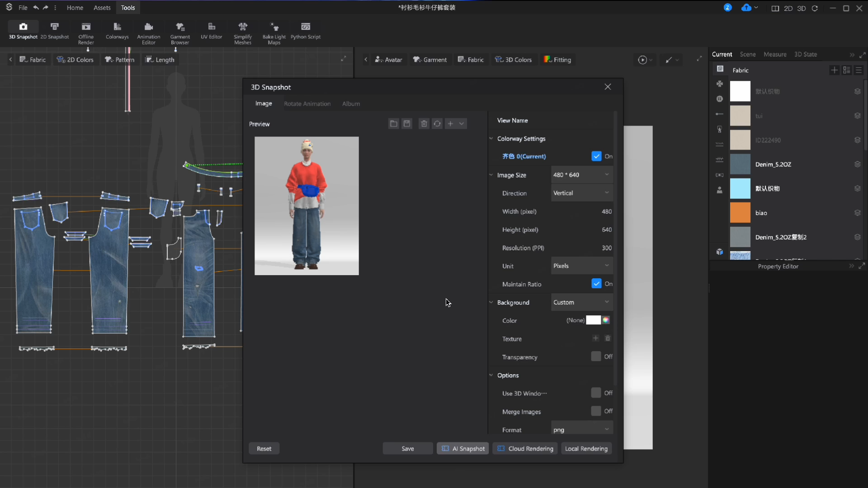Screen dimensions: 868x488
Task: Change Direction from Vertical
Action: coord(582,192)
